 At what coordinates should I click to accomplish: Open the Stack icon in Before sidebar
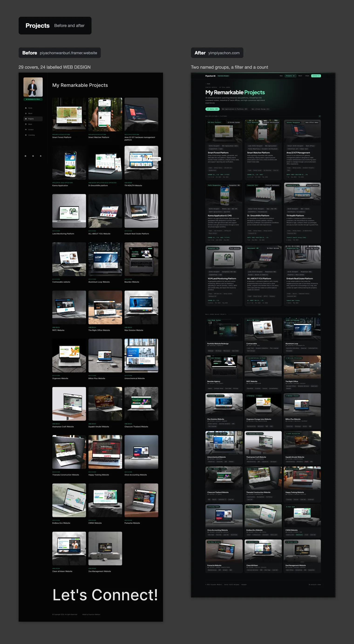coord(26,124)
